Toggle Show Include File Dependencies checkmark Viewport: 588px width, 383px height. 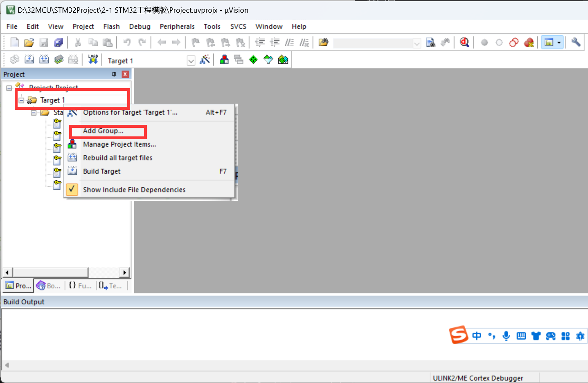coord(72,189)
